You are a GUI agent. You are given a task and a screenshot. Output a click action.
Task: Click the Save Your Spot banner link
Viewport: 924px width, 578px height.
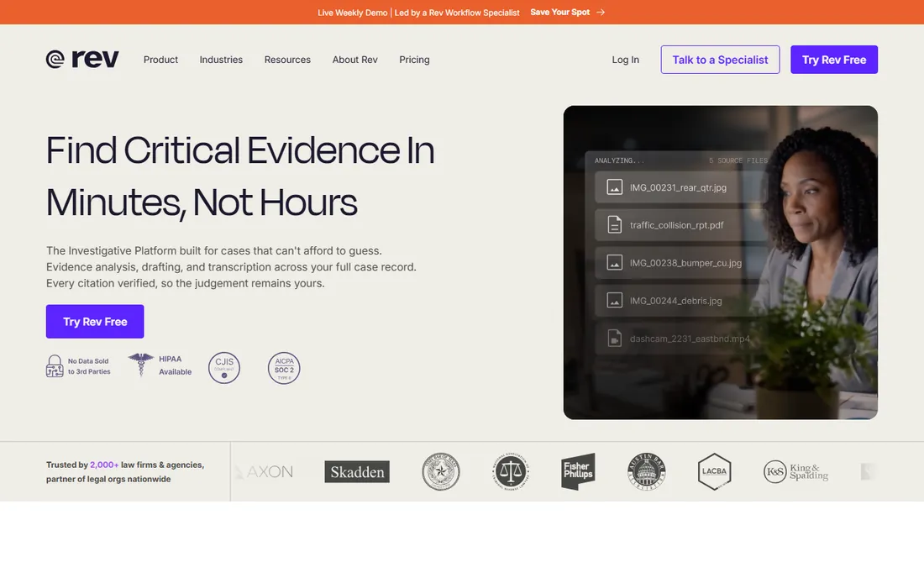coord(559,12)
